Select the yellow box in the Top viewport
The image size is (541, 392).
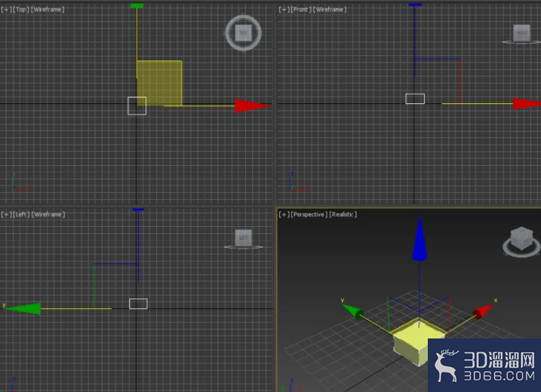[159, 83]
